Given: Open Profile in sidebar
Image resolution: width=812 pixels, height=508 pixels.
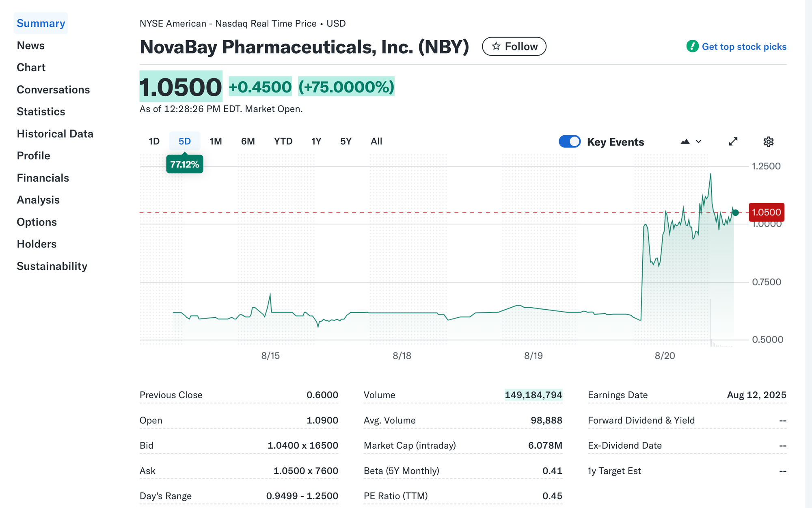Looking at the screenshot, I should [33, 156].
